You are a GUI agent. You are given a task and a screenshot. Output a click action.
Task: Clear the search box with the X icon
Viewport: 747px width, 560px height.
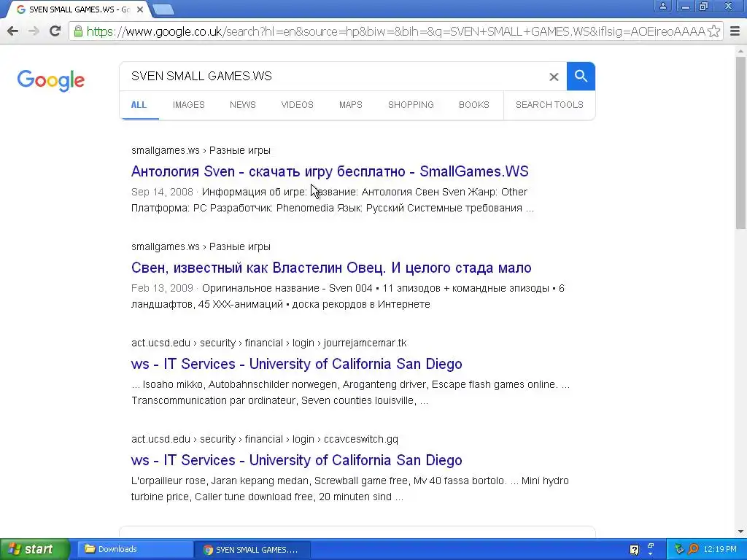pos(554,77)
